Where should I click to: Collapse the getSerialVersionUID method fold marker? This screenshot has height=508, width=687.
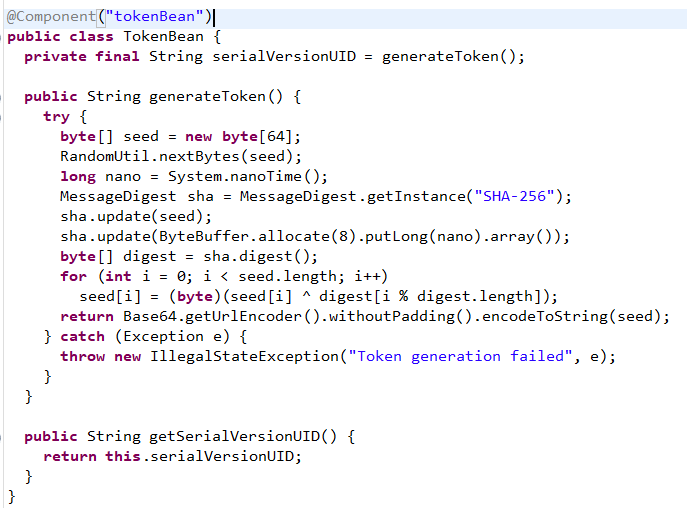(x=1, y=437)
